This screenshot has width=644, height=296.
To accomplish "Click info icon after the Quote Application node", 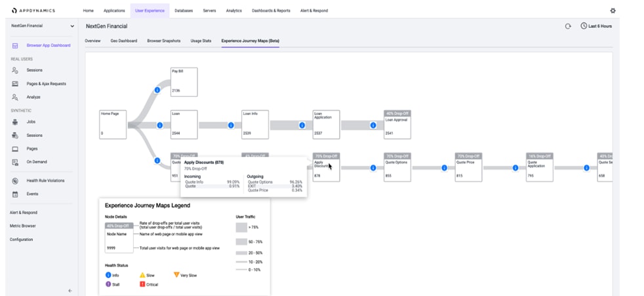I will [x=586, y=168].
